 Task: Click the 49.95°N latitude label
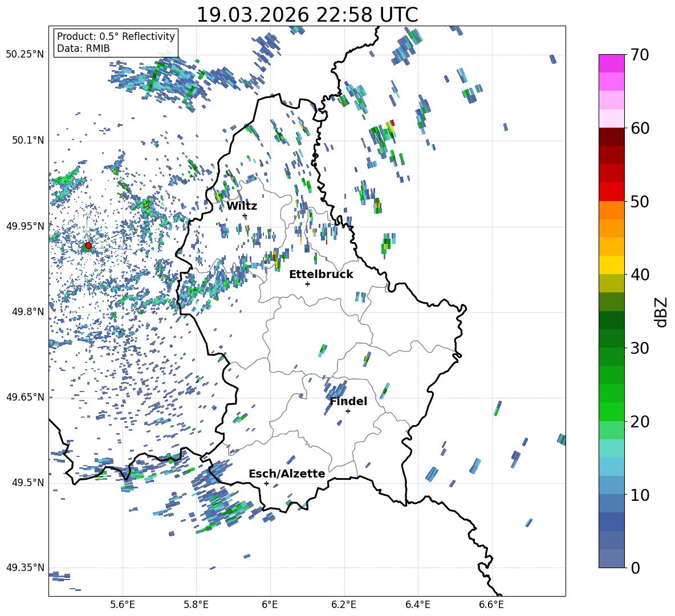25,226
